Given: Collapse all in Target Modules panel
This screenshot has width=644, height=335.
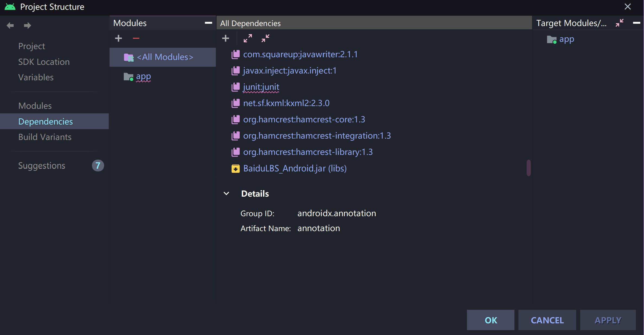Looking at the screenshot, I should point(619,23).
